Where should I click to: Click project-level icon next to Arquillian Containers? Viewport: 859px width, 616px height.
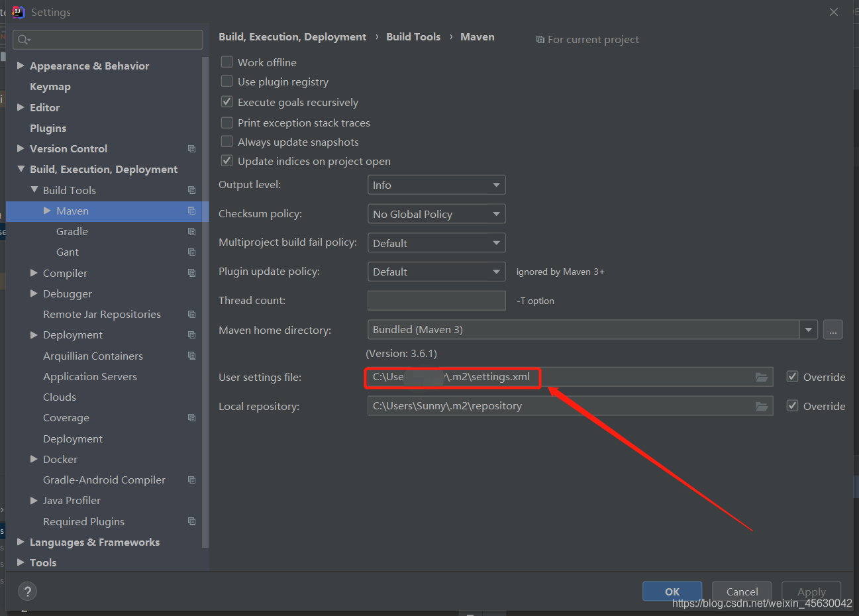coord(191,356)
